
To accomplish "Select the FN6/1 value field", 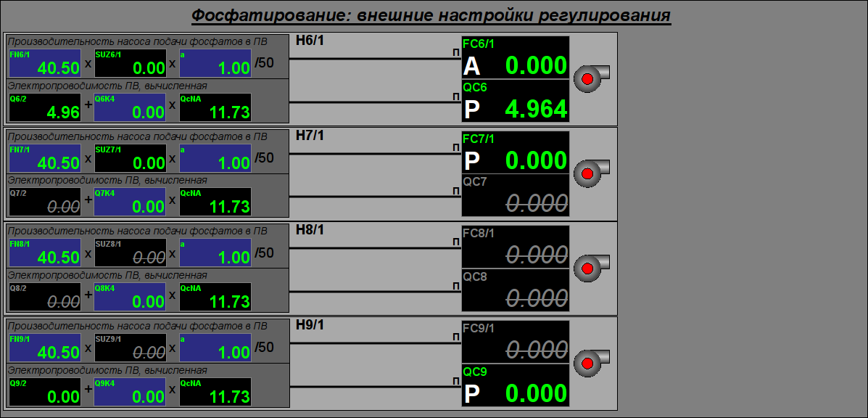I will [44, 64].
